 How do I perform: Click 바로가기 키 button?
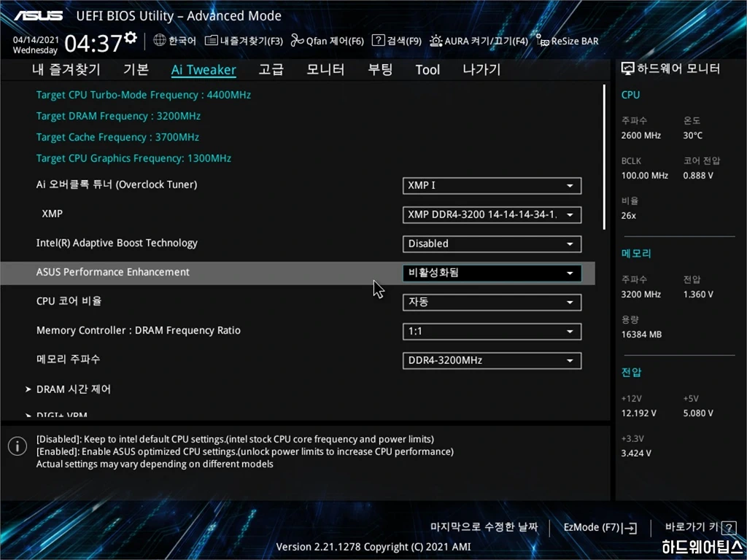click(x=700, y=527)
